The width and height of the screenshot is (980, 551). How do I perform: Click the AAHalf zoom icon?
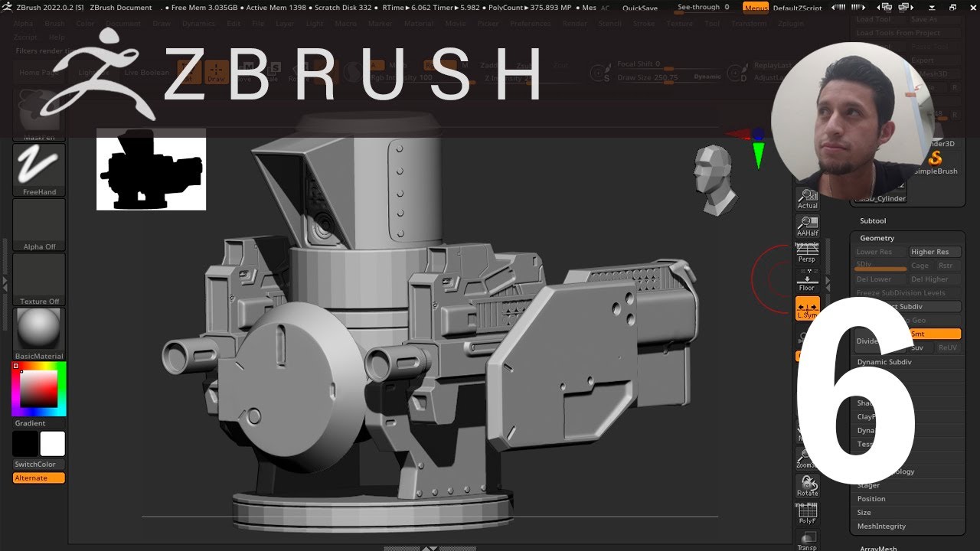point(808,227)
